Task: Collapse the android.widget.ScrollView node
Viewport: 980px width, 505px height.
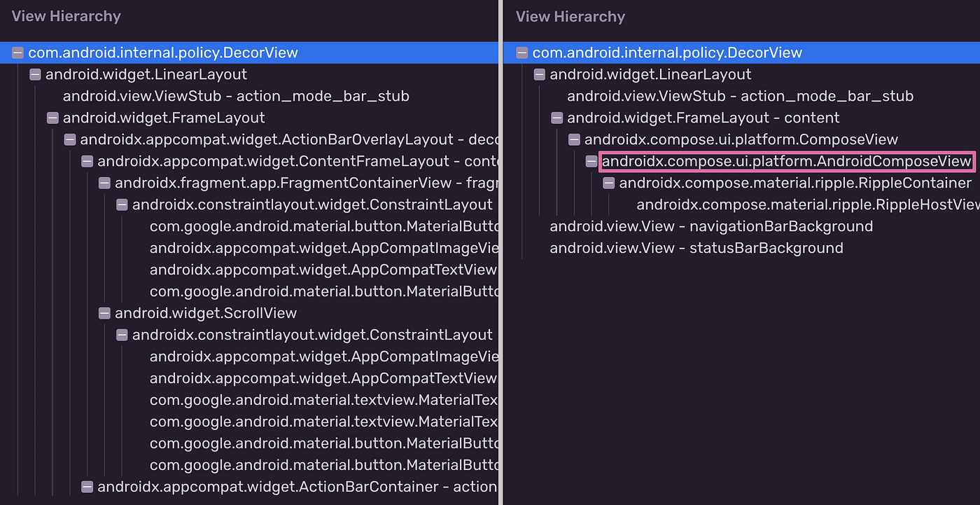Action: [104, 313]
